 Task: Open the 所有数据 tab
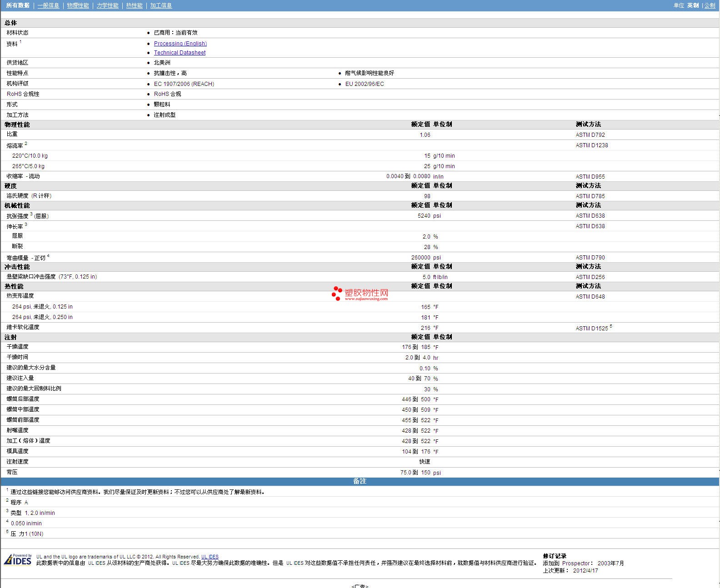(x=18, y=5)
